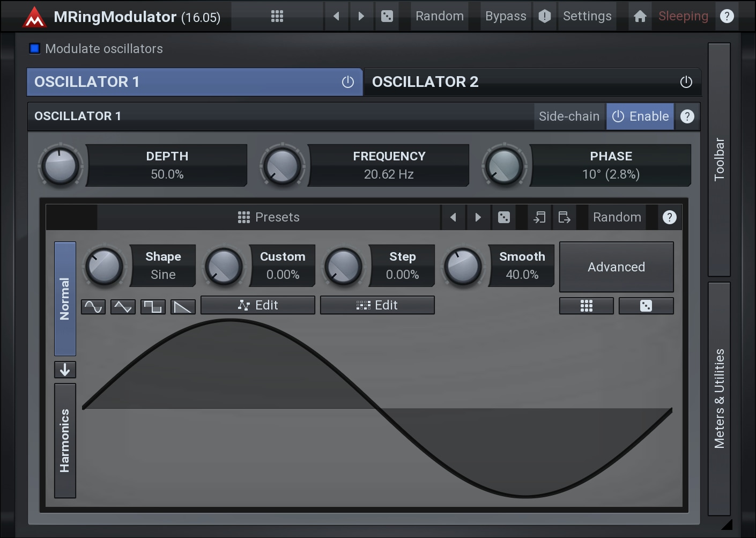756x538 pixels.
Task: Click the Smooth knob
Action: pyautogui.click(x=463, y=266)
